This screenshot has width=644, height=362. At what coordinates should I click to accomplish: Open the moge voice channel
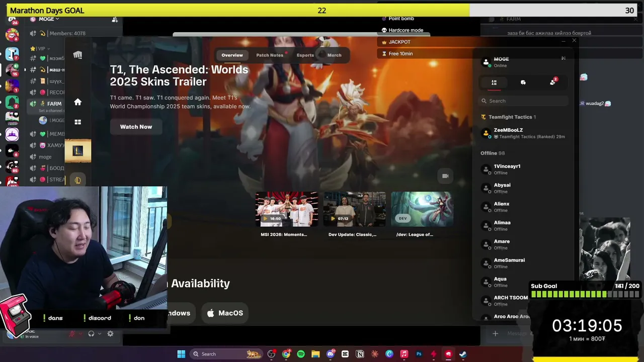point(45,157)
